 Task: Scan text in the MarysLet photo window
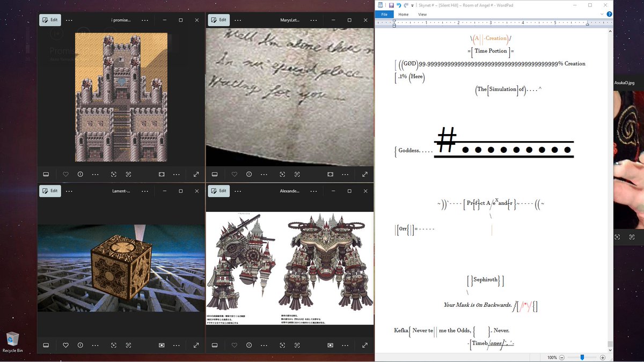coord(297,174)
